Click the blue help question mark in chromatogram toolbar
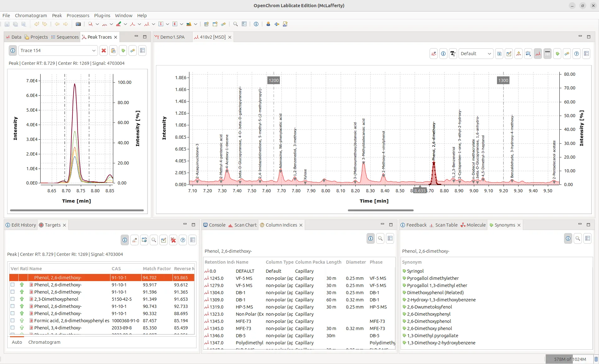 [576, 54]
